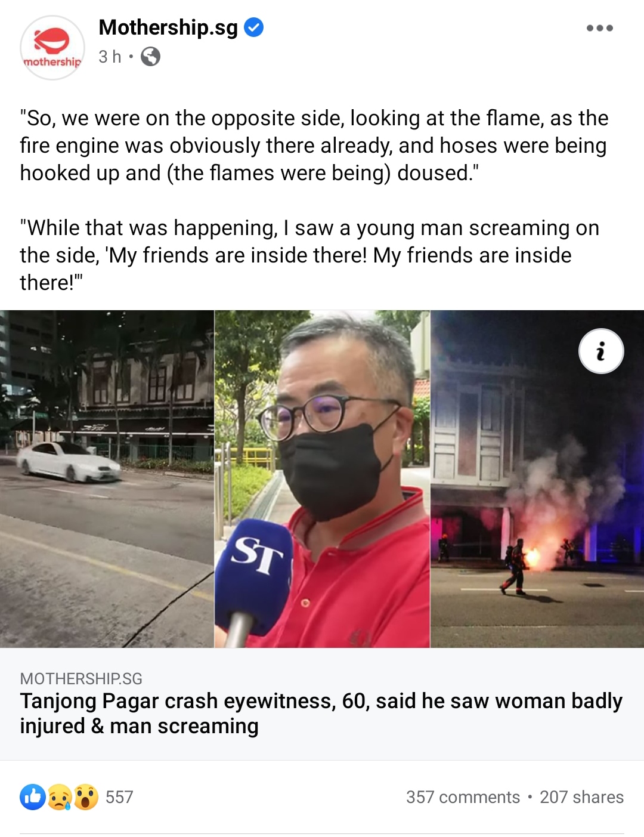The width and height of the screenshot is (644, 837).
Task: Open the white car street photo
Action: [107, 478]
